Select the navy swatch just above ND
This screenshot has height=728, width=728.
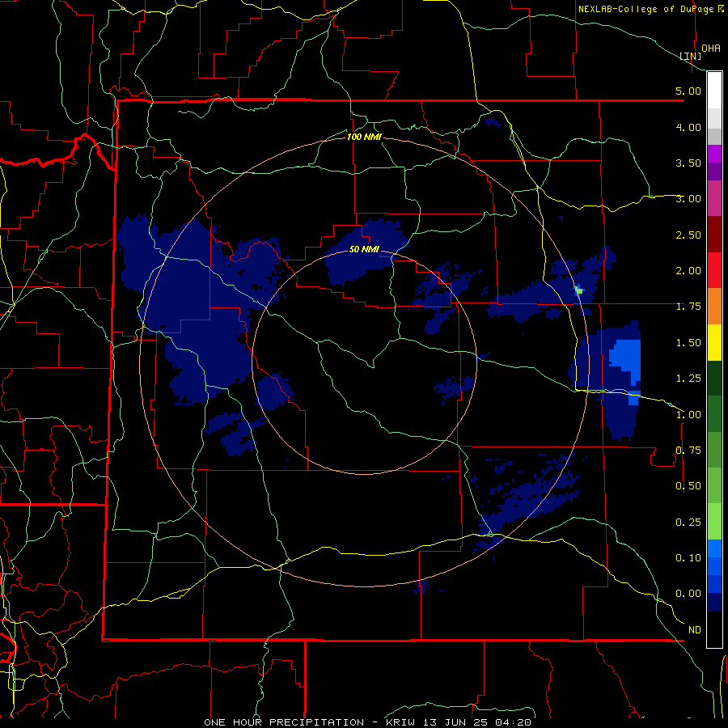(x=714, y=602)
